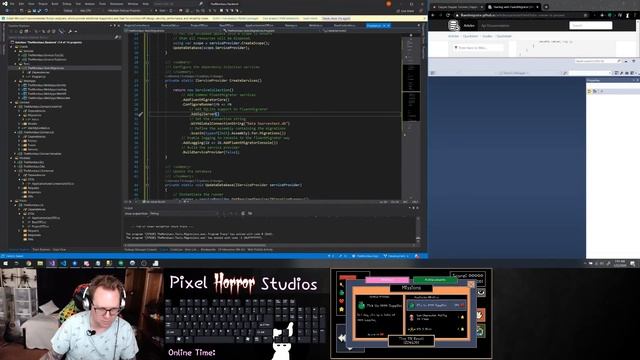
Task: Open the Edit menu in Visual Studio
Action: click(x=22, y=4)
